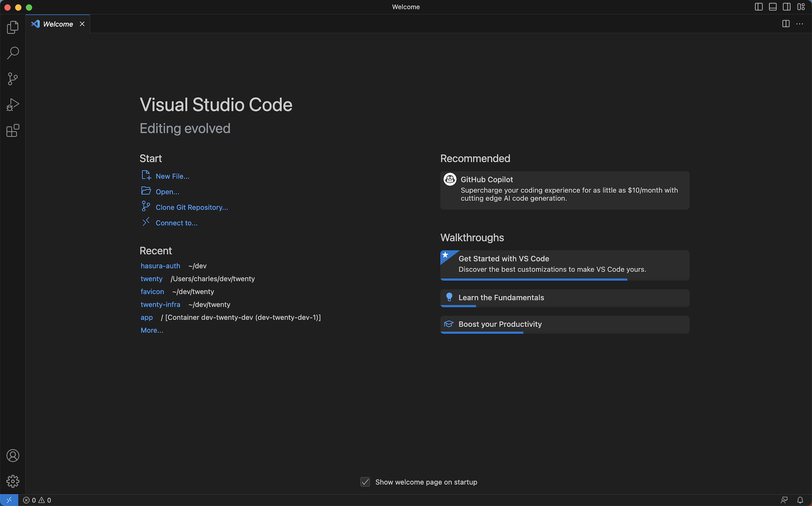Open the Accounts menu icon
Screen dimensions: 812x506
point(13,456)
